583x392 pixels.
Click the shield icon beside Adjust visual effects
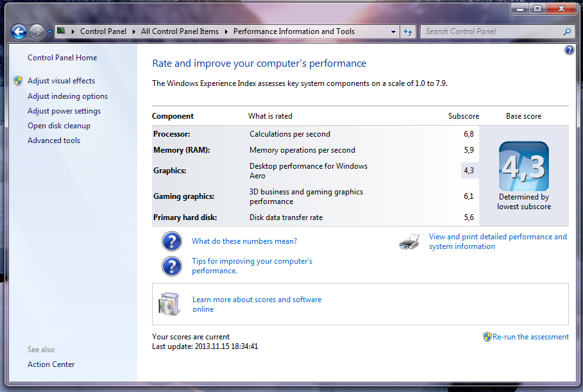(x=18, y=81)
